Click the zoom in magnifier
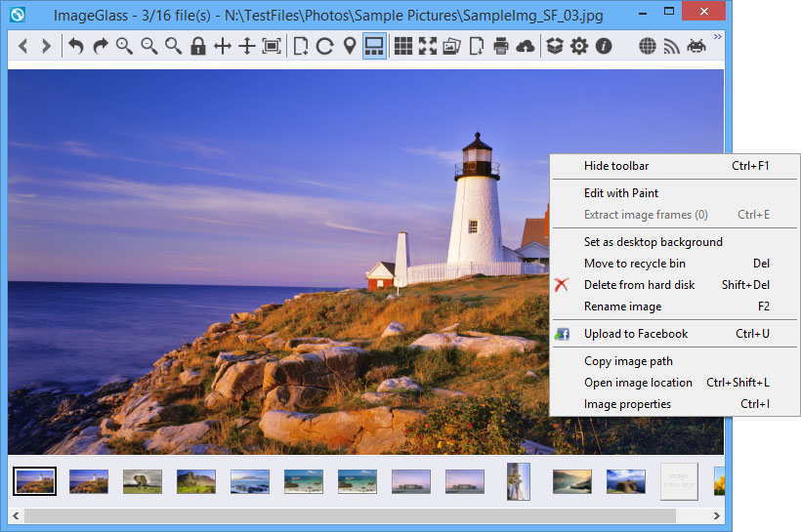Viewport: 801px width, 532px height. click(x=125, y=46)
